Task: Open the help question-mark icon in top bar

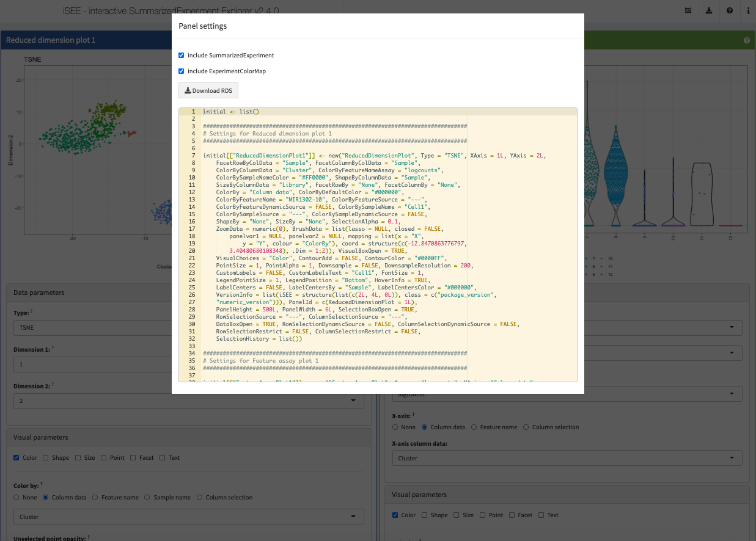Action: (730, 10)
